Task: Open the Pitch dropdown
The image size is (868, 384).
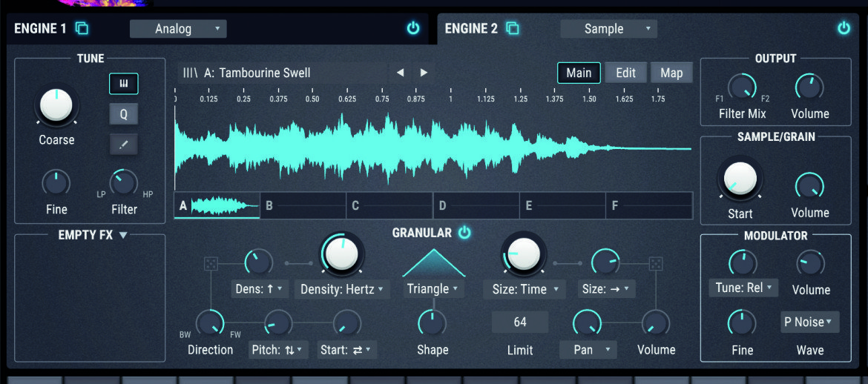Action: point(278,349)
